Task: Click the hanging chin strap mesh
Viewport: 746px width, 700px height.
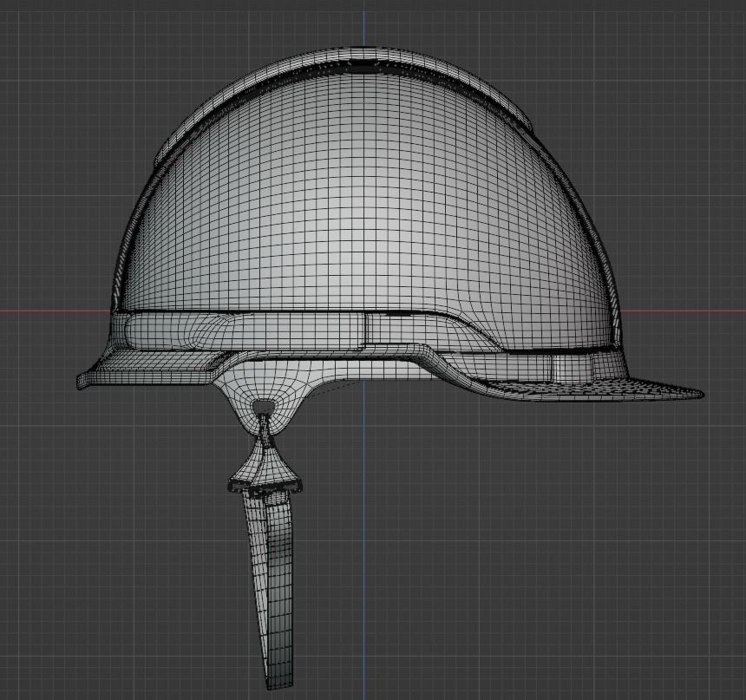Action: tap(269, 589)
